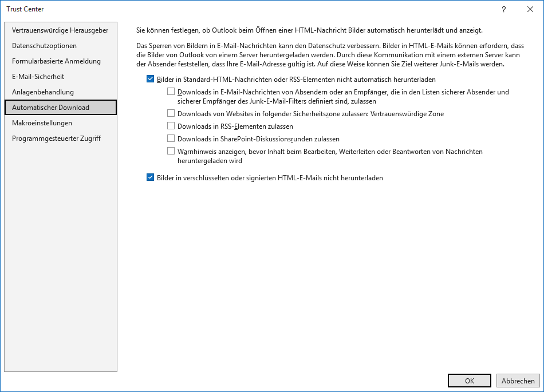The height and width of the screenshot is (392, 544).
Task: Click the paragraph beginning 'Das Sperren von Bildern'
Action: click(330, 55)
